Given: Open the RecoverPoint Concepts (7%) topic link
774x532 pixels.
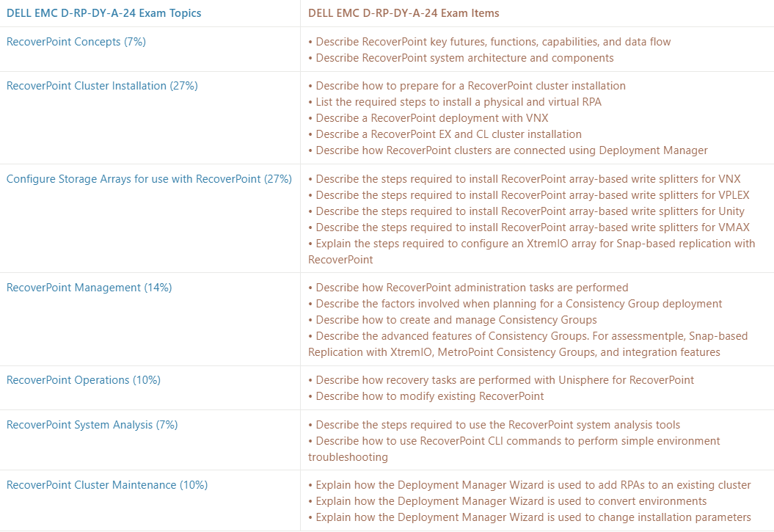Looking at the screenshot, I should point(76,42).
